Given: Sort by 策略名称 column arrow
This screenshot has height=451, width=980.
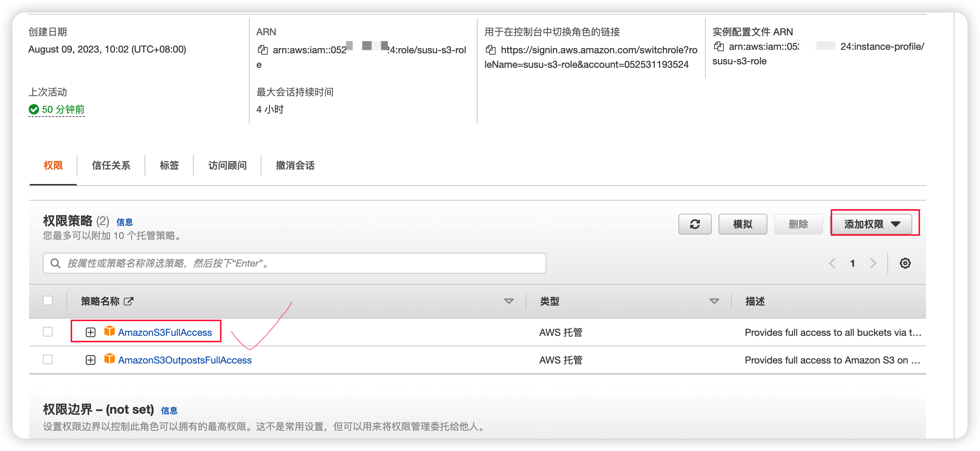Looking at the screenshot, I should [509, 301].
